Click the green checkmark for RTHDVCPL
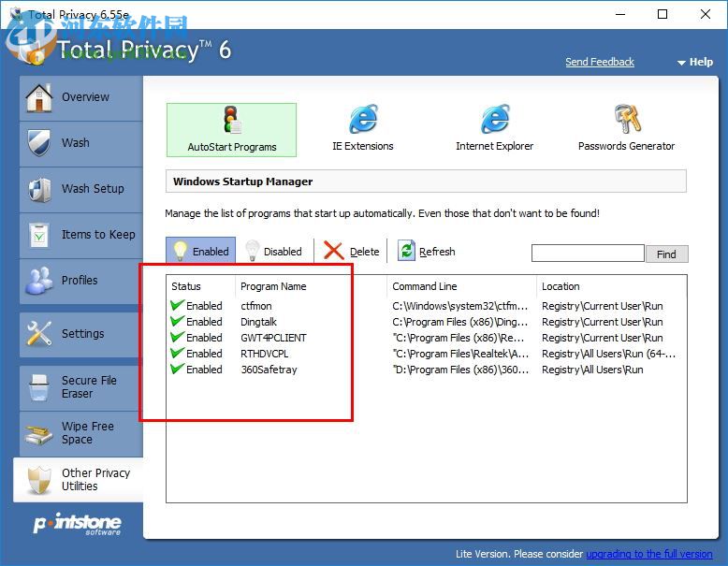 tap(178, 353)
